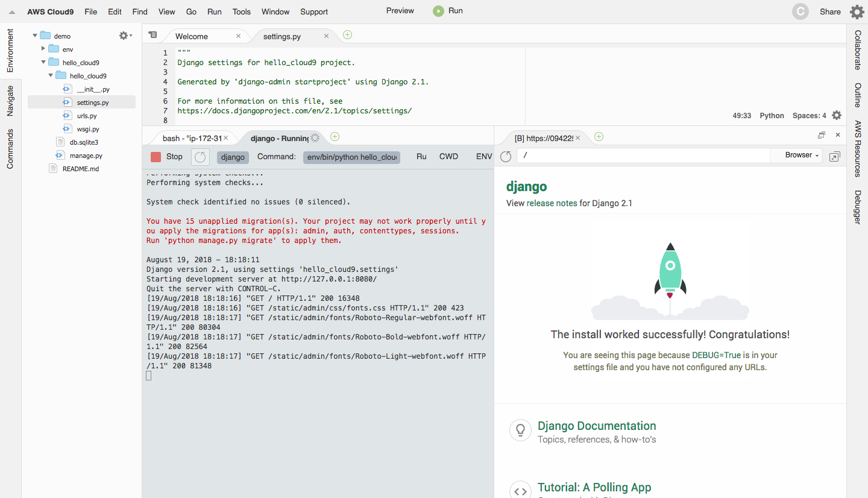Pop out preview into new window

(834, 156)
